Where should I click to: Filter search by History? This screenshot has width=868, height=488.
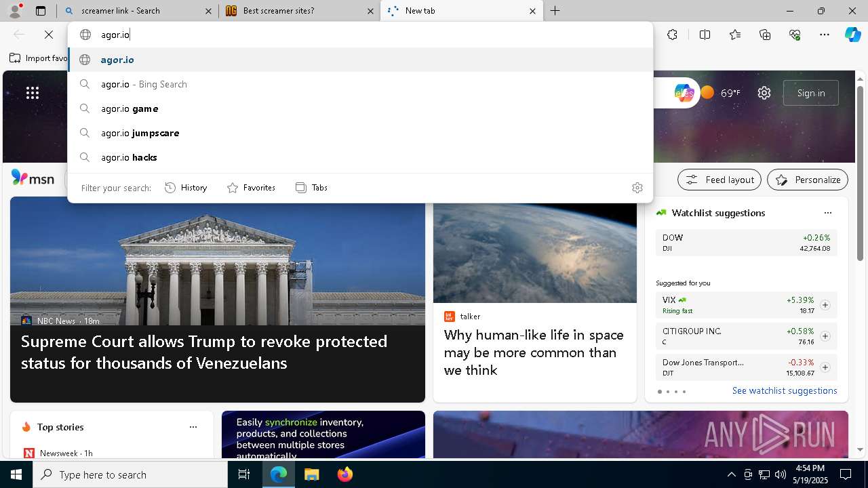(x=186, y=188)
